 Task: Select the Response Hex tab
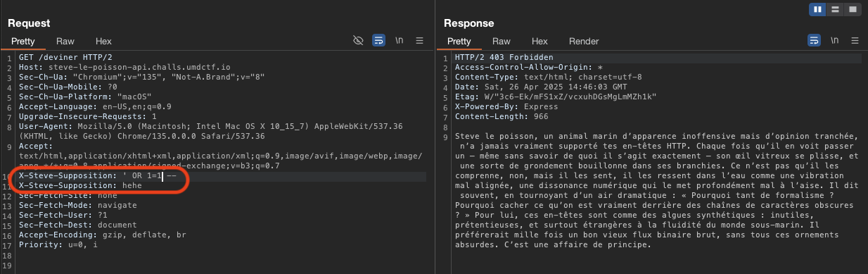pos(540,42)
